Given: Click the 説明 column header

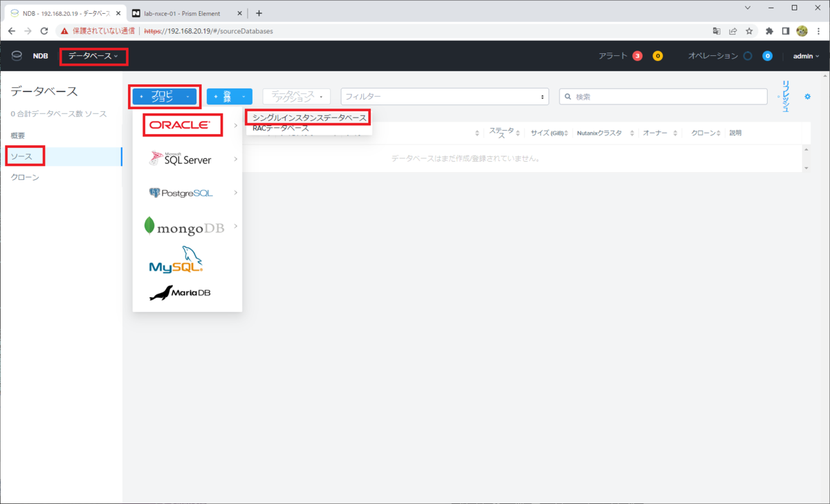Looking at the screenshot, I should pyautogui.click(x=735, y=133).
